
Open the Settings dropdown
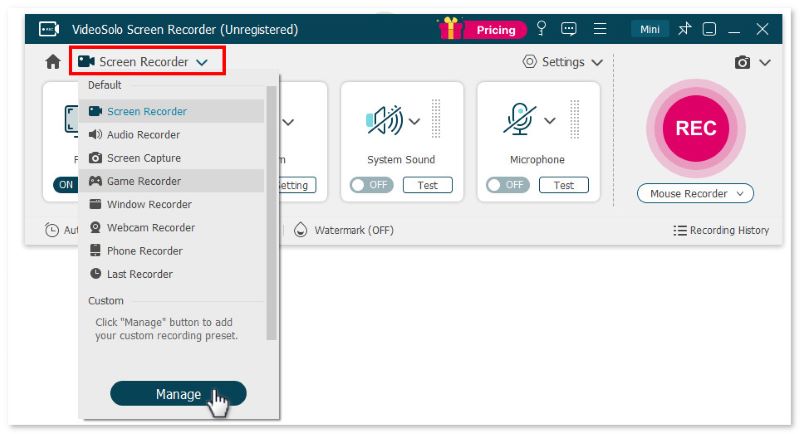563,62
